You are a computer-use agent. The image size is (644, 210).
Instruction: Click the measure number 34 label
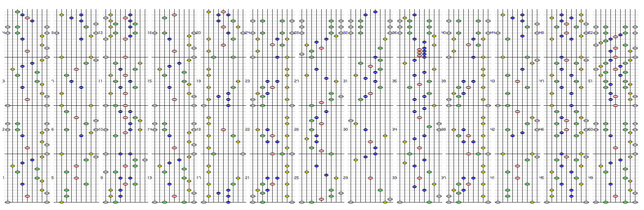[x=394, y=130]
